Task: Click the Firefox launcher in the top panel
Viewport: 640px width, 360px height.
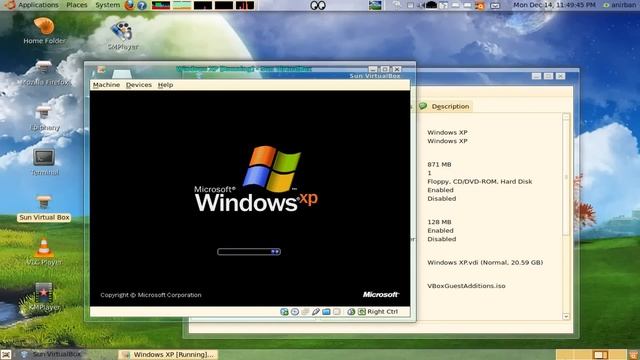Action: pos(130,5)
